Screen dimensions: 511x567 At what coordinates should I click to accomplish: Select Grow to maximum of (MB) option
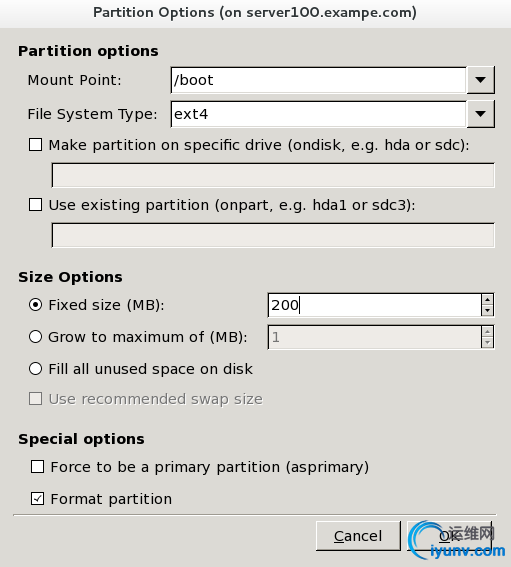pos(35,337)
